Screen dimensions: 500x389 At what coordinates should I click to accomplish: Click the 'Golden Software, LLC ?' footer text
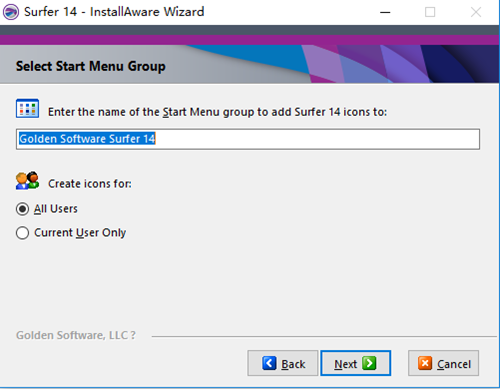pos(76,335)
